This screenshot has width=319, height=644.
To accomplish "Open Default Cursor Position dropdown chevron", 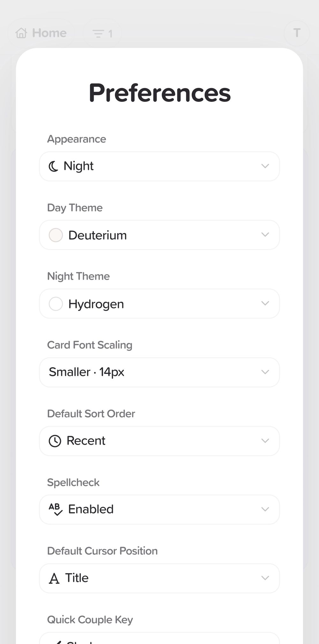I will tap(265, 578).
